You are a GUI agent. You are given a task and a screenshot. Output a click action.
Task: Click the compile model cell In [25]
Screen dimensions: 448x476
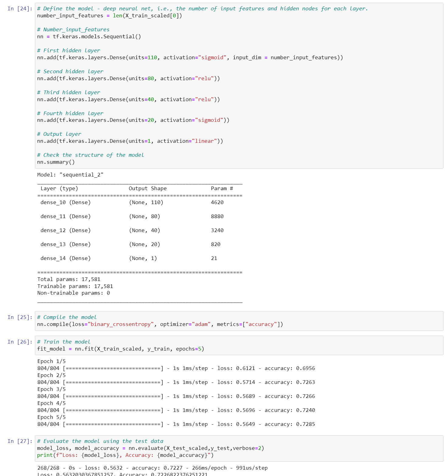[x=19, y=317]
